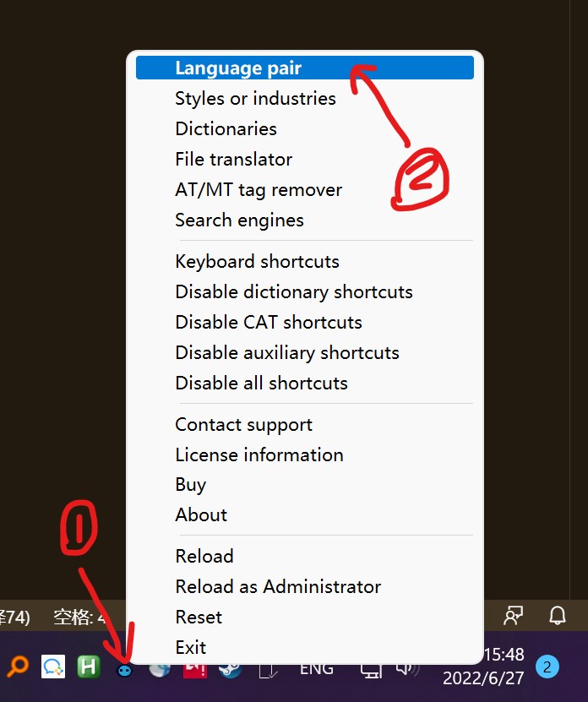Choose Dictionaries in the context menu
588x702 pixels.
point(226,129)
